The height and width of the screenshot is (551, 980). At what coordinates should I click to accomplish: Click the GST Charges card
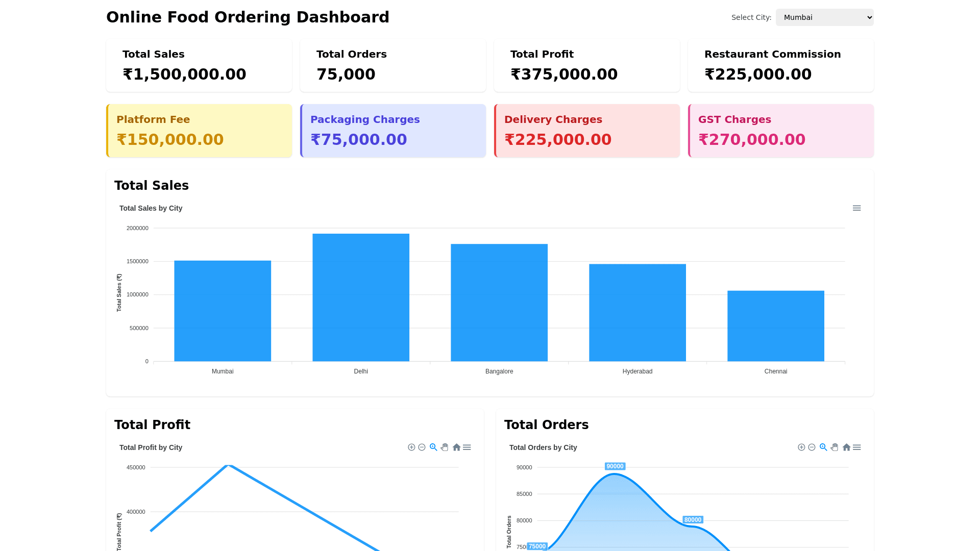(x=781, y=131)
